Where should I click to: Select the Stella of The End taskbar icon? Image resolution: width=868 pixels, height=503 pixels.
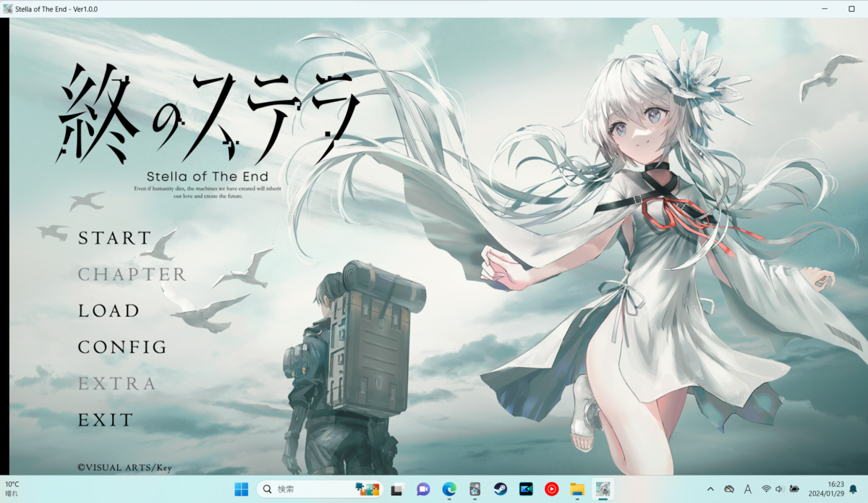tap(603, 489)
